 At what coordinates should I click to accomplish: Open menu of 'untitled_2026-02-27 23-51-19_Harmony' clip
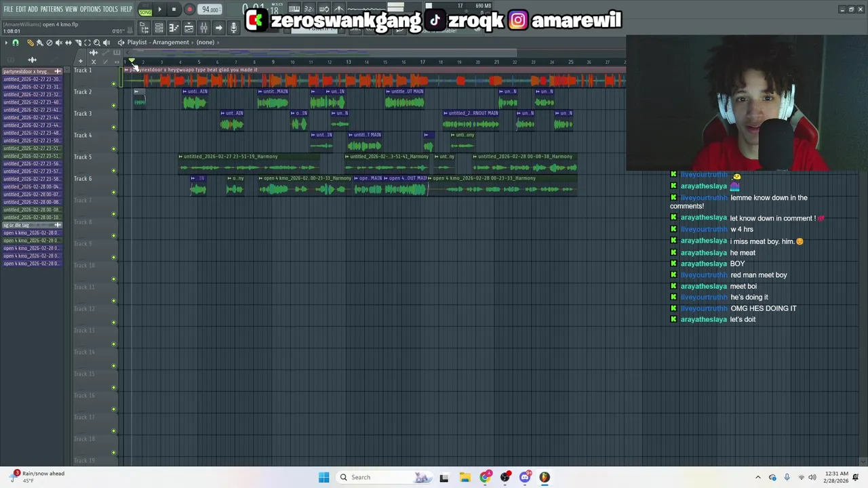[180, 157]
